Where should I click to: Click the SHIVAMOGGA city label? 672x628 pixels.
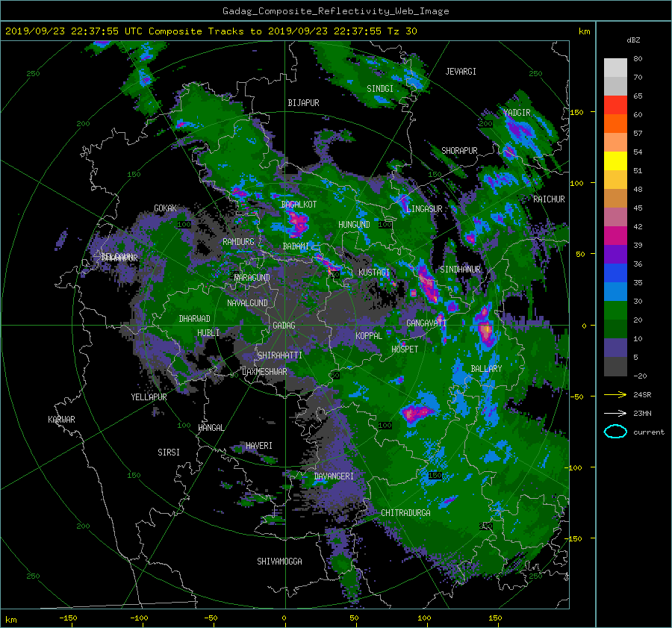pyautogui.click(x=279, y=561)
